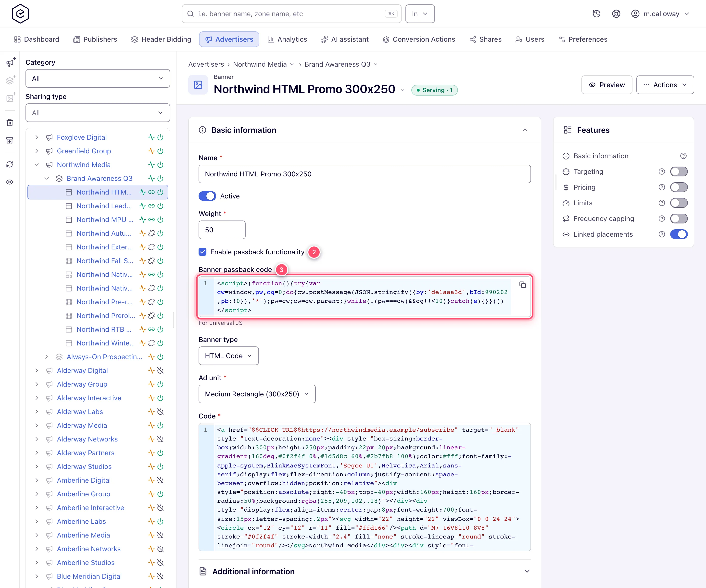
Task: Click Advertisers breadcrumb link
Action: click(x=206, y=64)
